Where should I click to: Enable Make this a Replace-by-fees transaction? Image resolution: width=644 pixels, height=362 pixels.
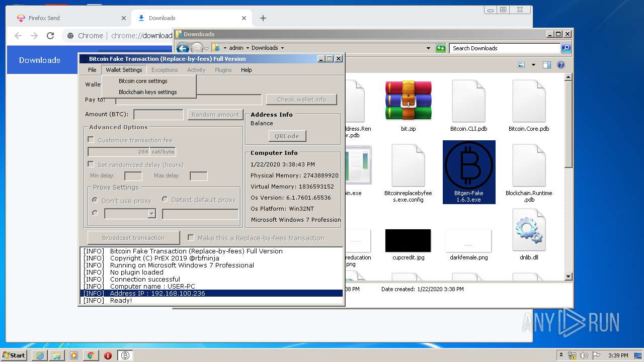(191, 238)
